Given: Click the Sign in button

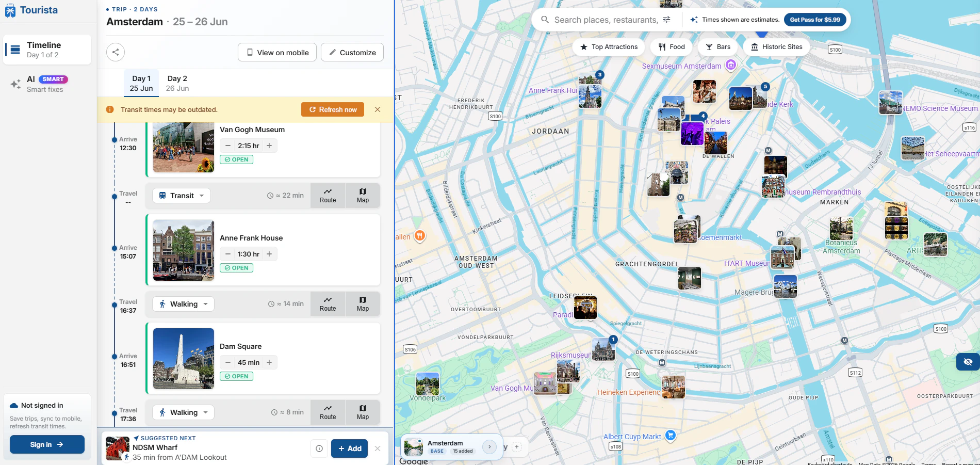Looking at the screenshot, I should coord(47,444).
